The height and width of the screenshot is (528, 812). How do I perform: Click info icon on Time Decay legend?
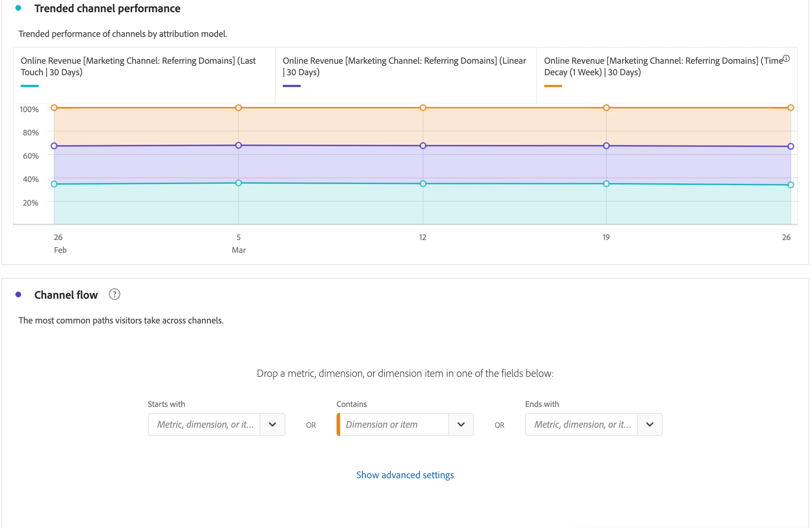(786, 59)
